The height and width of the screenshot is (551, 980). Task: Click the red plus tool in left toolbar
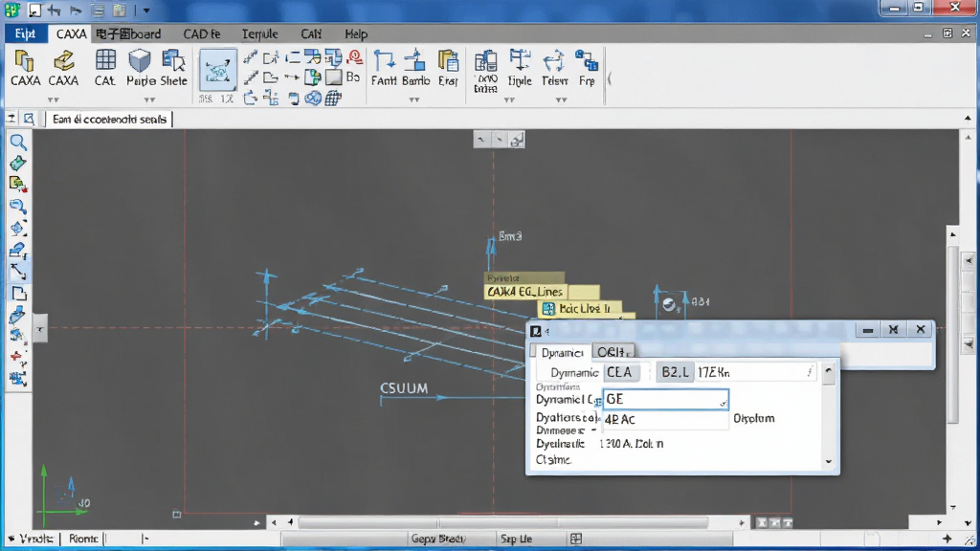click(x=18, y=358)
